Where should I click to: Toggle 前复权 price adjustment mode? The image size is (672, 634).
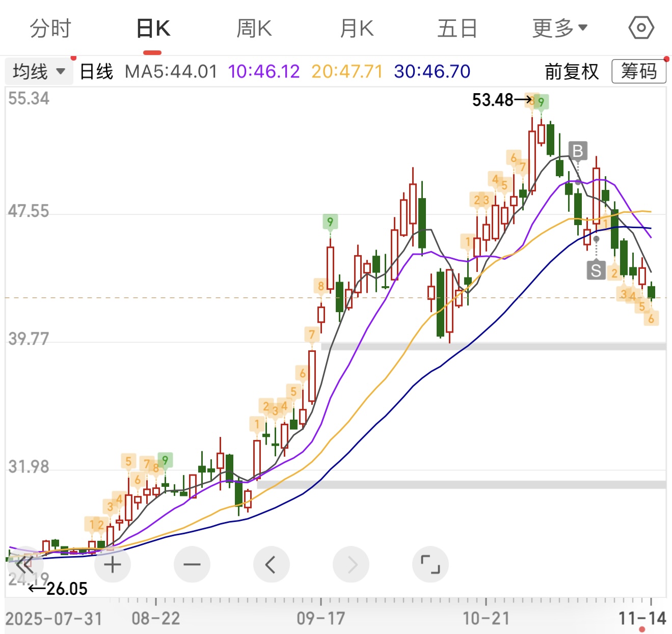click(x=572, y=71)
